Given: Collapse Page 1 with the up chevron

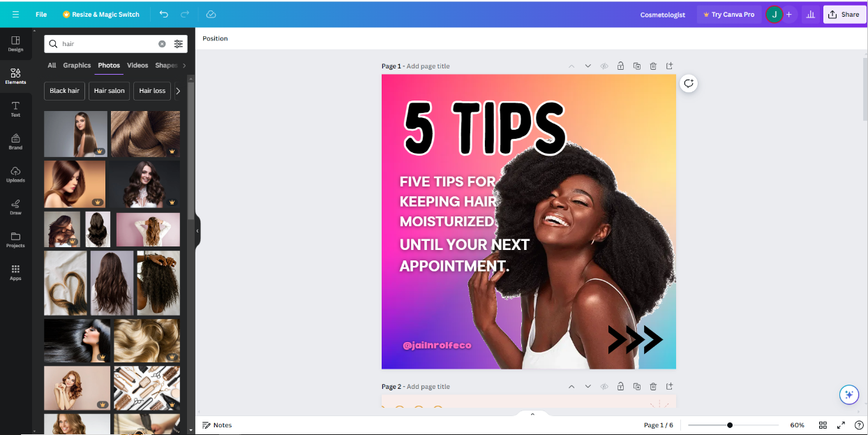Looking at the screenshot, I should click(571, 66).
